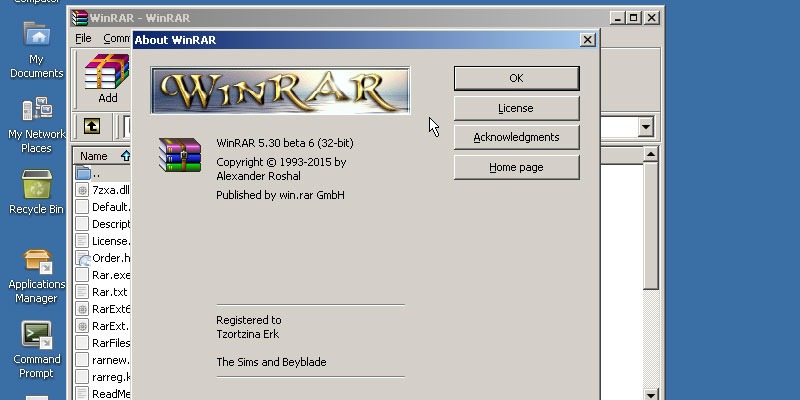This screenshot has width=800, height=400.
Task: Select the RarExt64 dll file icon
Action: pos(82,309)
